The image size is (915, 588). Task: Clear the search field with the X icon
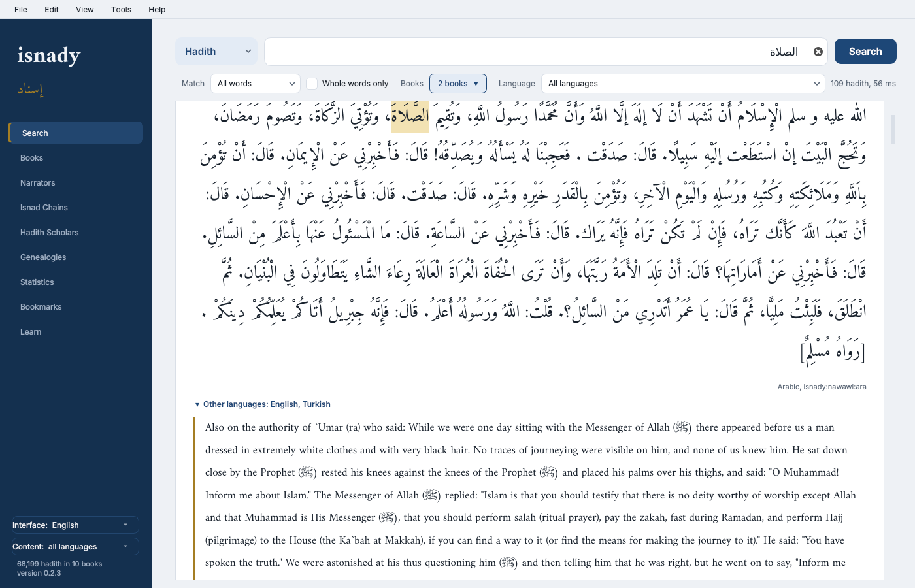pos(818,52)
